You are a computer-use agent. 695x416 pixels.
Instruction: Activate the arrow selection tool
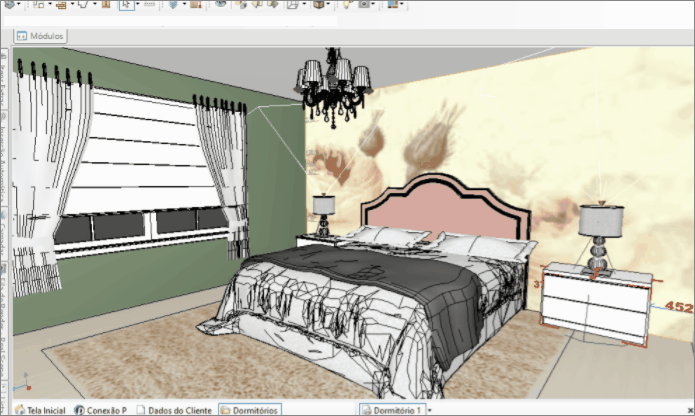coord(126,4)
